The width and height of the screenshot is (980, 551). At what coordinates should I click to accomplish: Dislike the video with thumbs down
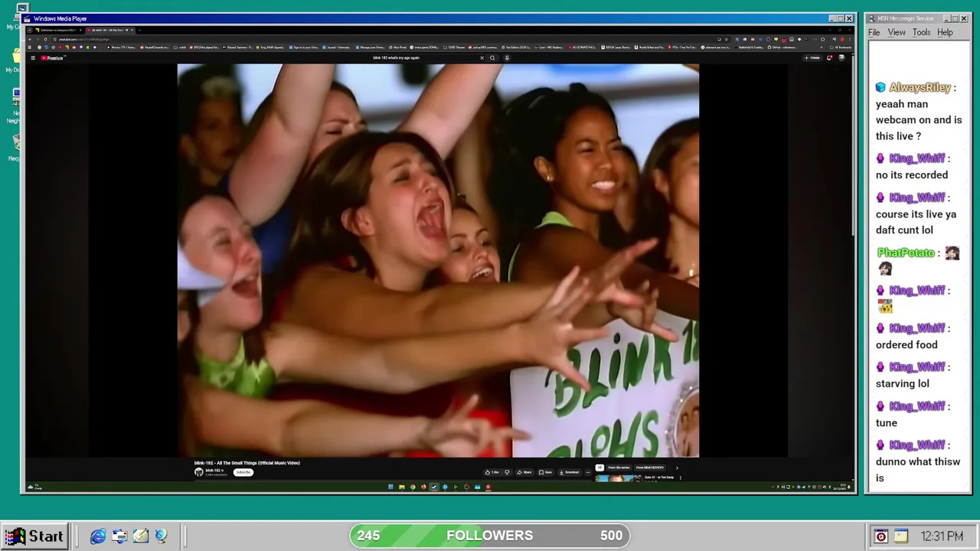coord(507,472)
